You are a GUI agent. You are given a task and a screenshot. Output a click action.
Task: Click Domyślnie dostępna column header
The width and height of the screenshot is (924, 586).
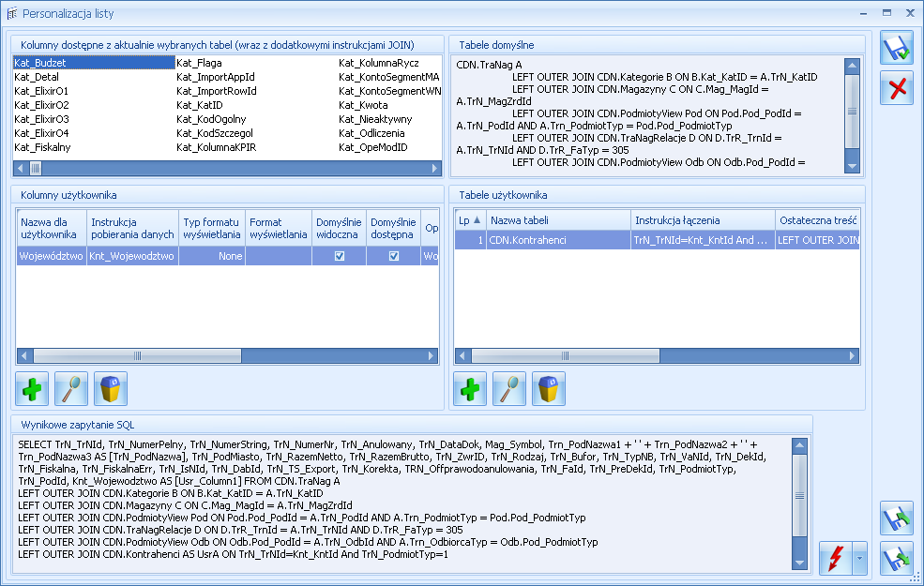pyautogui.click(x=393, y=229)
